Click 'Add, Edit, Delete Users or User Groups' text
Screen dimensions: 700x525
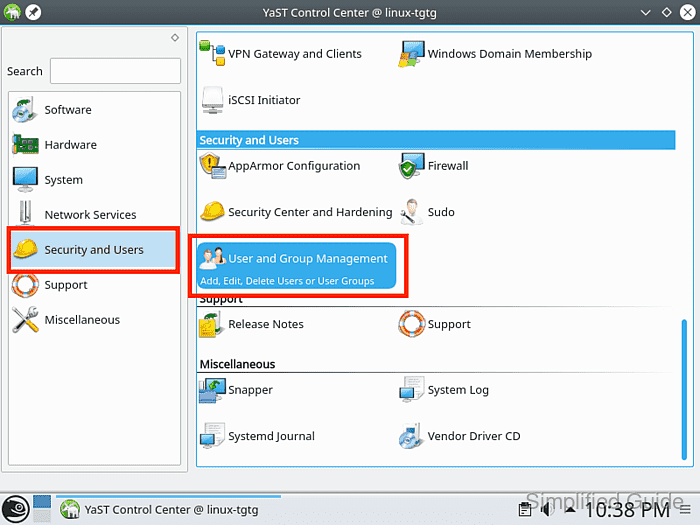coord(287,281)
